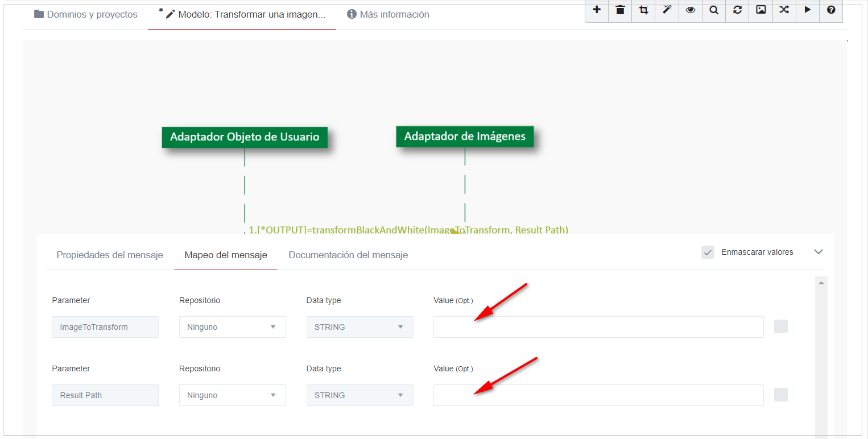Open help with the question mark icon
The image size is (868, 439).
[831, 10]
